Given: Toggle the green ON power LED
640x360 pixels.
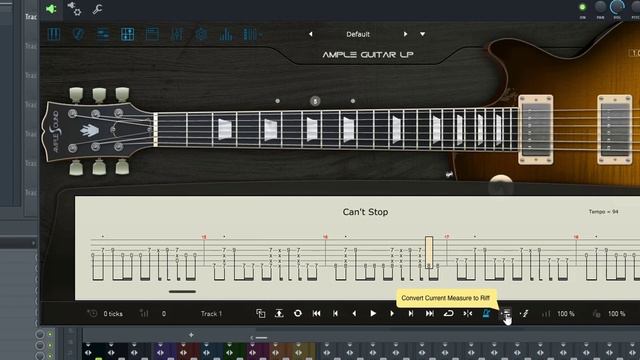Looking at the screenshot, I should coord(582,7).
